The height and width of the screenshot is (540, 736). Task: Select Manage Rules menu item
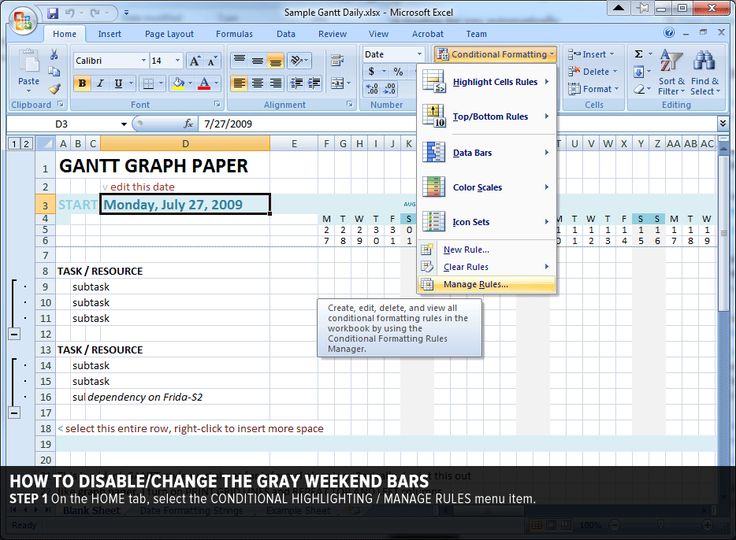pyautogui.click(x=486, y=284)
